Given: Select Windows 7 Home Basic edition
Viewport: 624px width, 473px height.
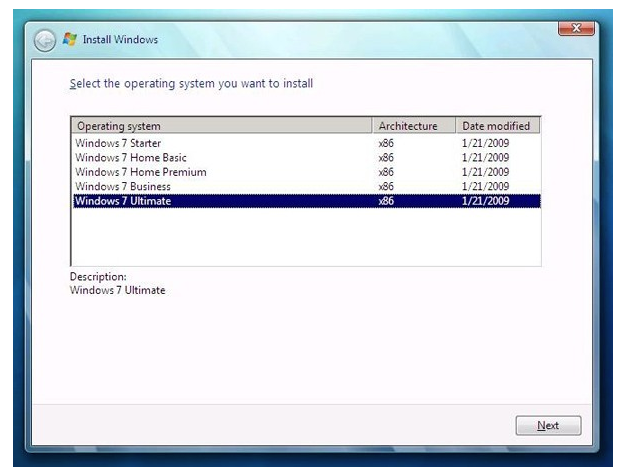Looking at the screenshot, I should pos(306,158).
